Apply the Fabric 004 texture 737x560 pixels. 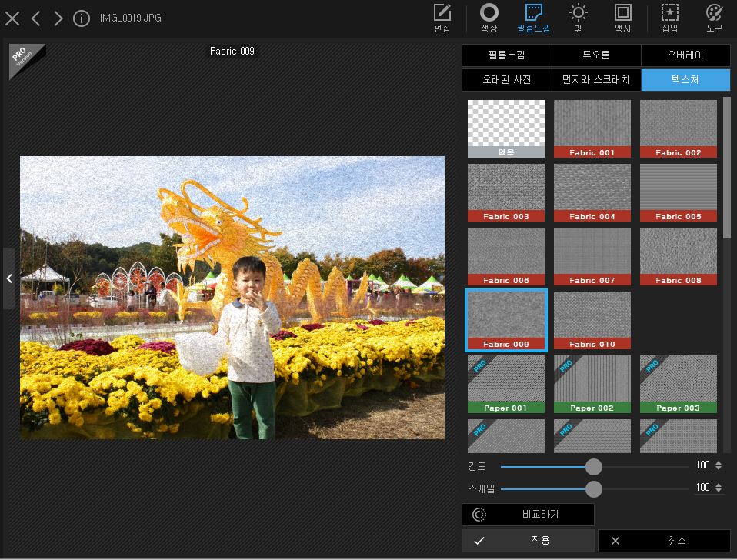point(592,192)
